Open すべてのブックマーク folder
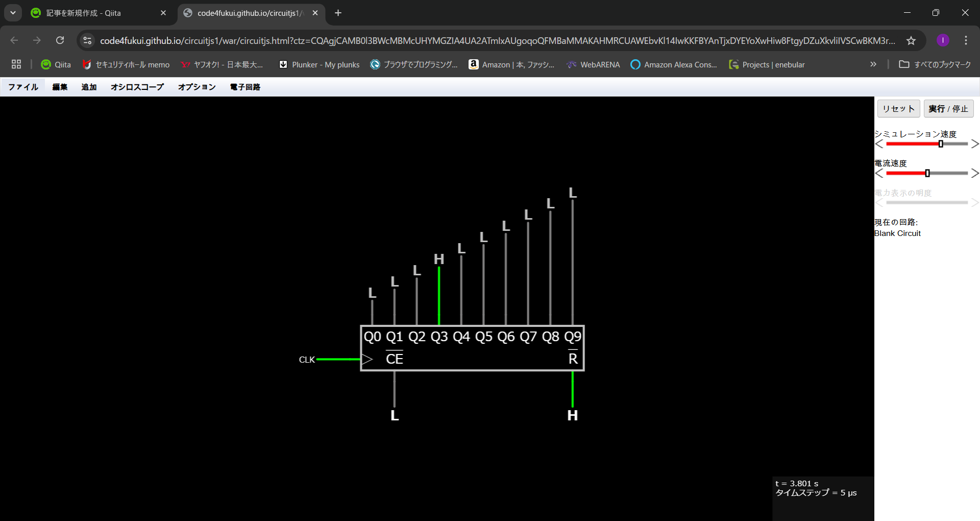This screenshot has width=980, height=521. pyautogui.click(x=935, y=64)
